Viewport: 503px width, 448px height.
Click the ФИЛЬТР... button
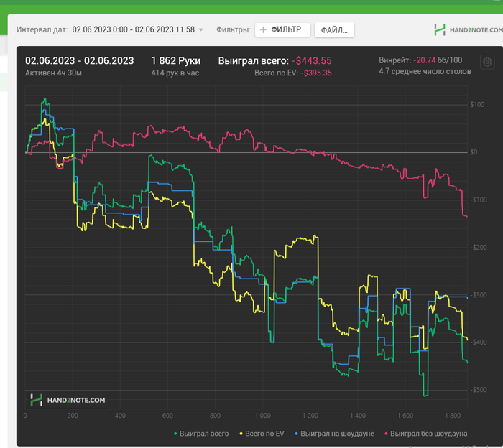pyautogui.click(x=282, y=30)
